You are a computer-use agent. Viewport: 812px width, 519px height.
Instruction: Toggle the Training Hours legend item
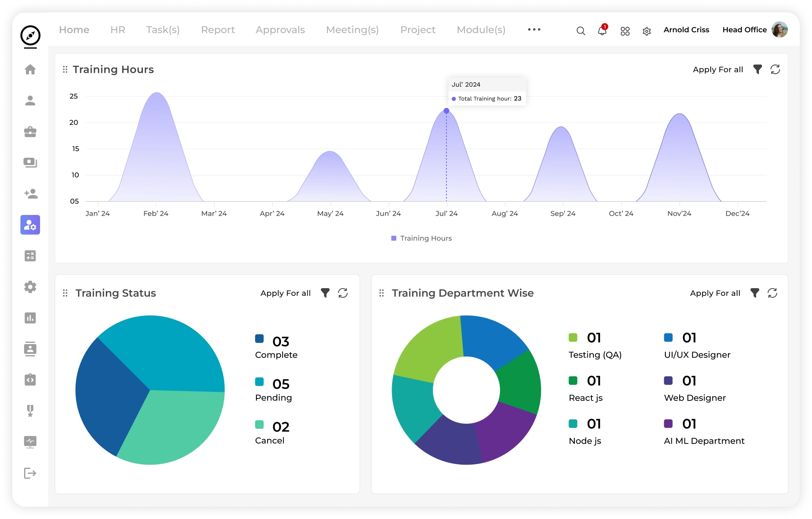tap(421, 238)
